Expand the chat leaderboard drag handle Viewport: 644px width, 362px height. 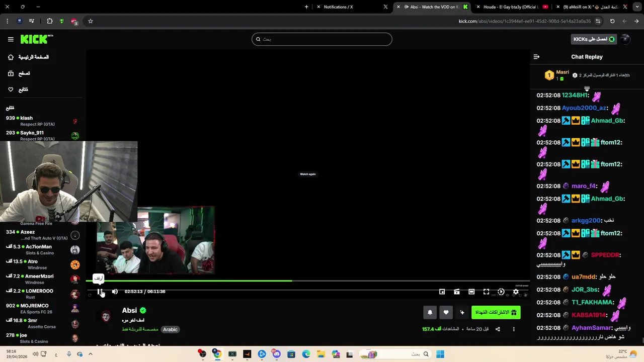[x=587, y=89]
